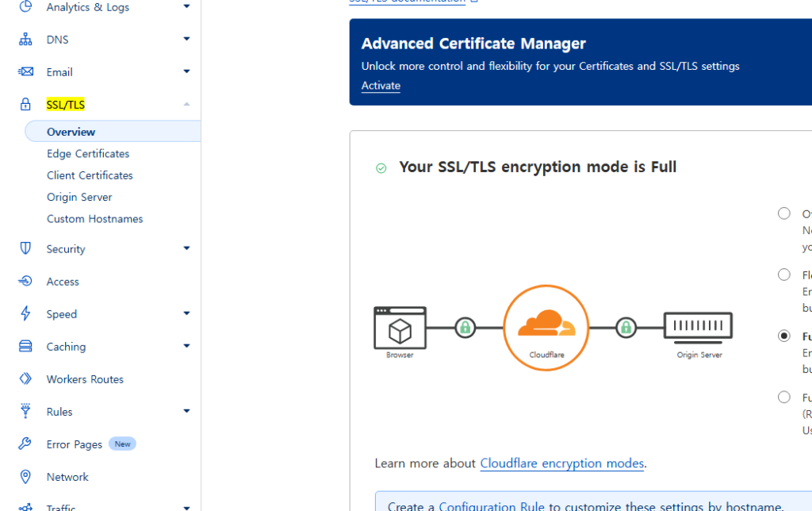This screenshot has height=511, width=812.
Task: Click the lock icon between Browser and Cloudflare
Action: (465, 328)
